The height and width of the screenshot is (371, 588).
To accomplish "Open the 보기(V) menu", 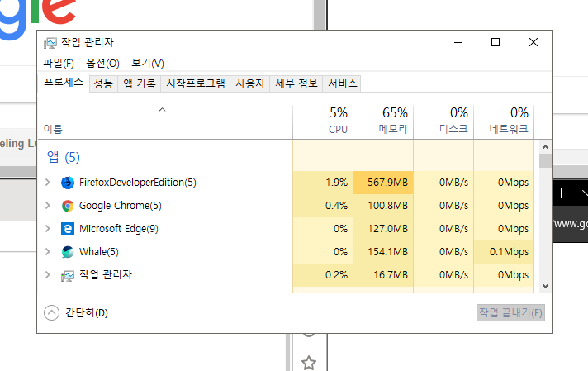I will (x=148, y=63).
